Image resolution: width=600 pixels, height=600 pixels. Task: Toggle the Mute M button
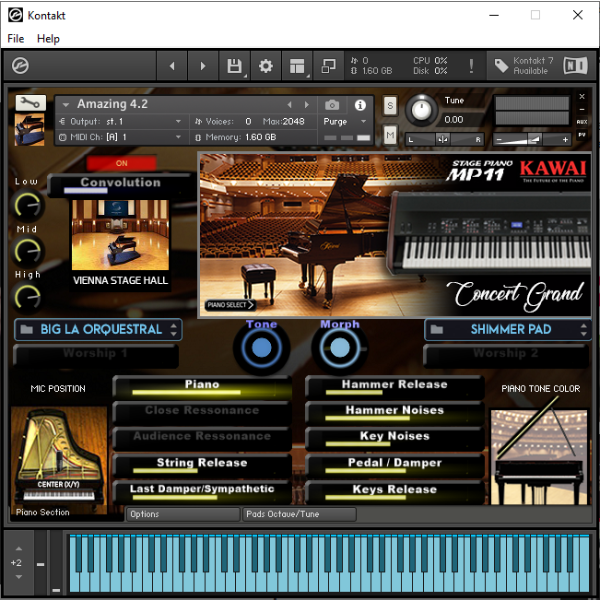[x=390, y=135]
